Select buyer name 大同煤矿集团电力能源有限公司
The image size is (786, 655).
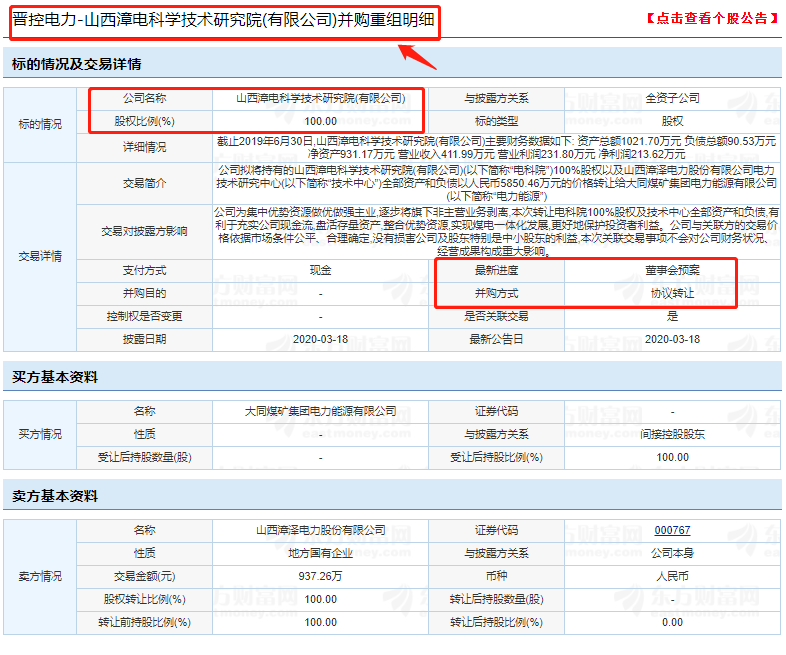(321, 411)
